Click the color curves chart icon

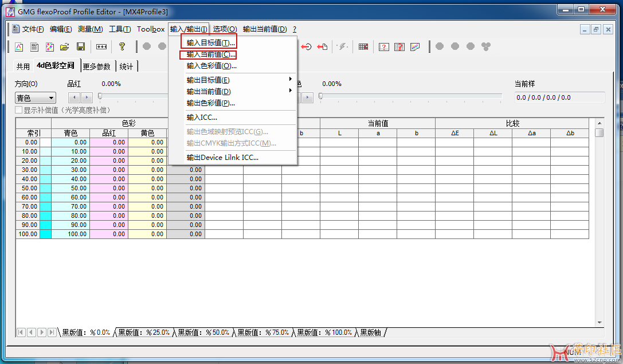coord(415,47)
